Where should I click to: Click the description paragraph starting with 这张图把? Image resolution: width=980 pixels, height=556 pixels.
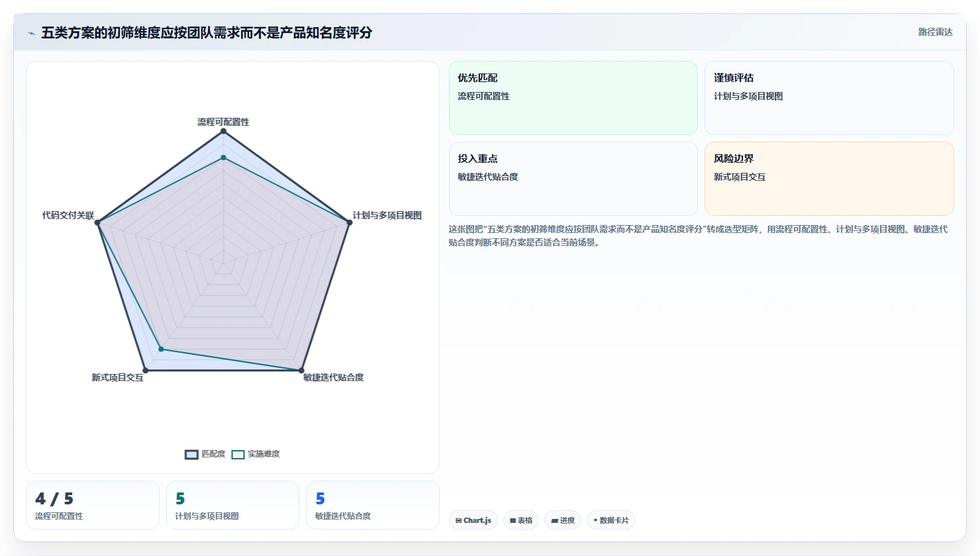coord(698,236)
